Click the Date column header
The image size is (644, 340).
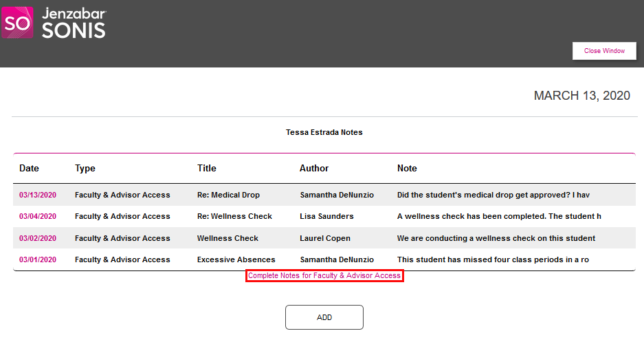29,169
